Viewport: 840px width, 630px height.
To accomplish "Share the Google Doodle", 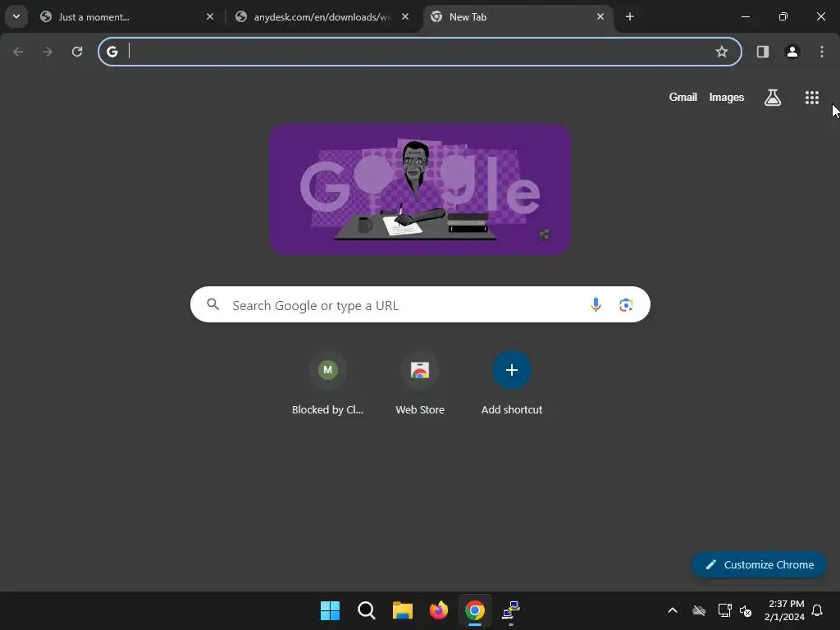I will [545, 234].
